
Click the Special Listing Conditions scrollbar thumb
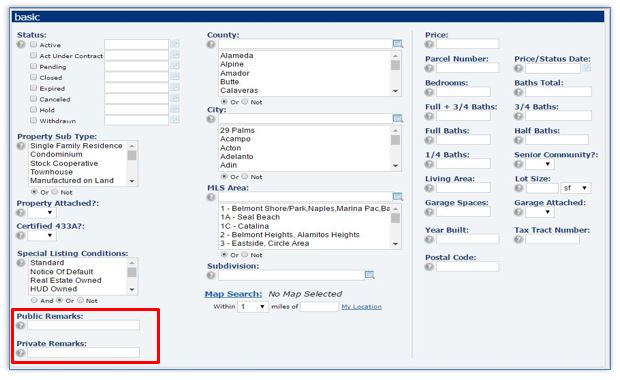pyautogui.click(x=132, y=272)
